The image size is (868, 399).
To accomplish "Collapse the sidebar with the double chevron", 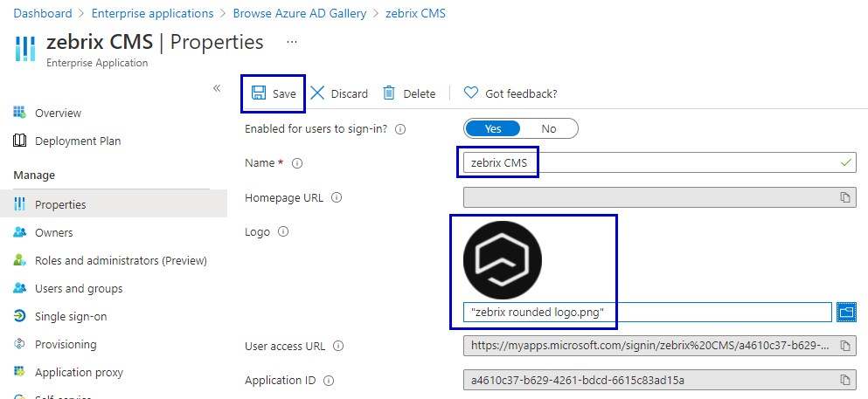I will click(217, 88).
